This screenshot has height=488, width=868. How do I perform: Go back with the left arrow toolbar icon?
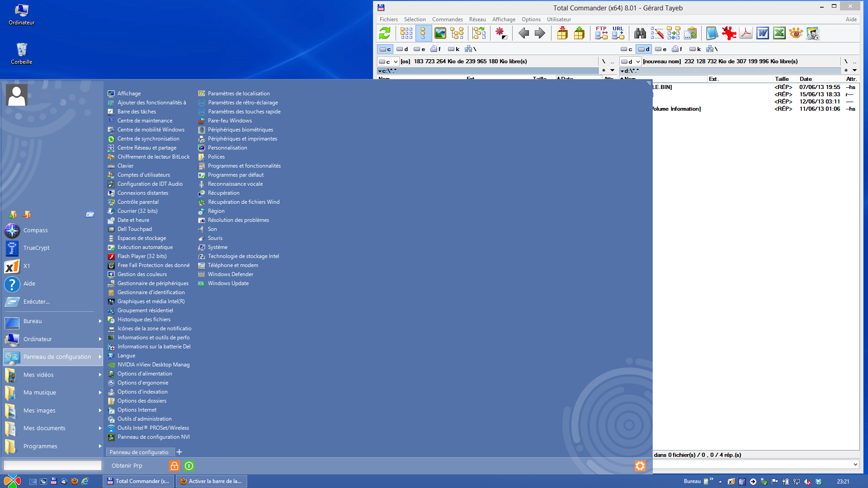click(x=524, y=33)
